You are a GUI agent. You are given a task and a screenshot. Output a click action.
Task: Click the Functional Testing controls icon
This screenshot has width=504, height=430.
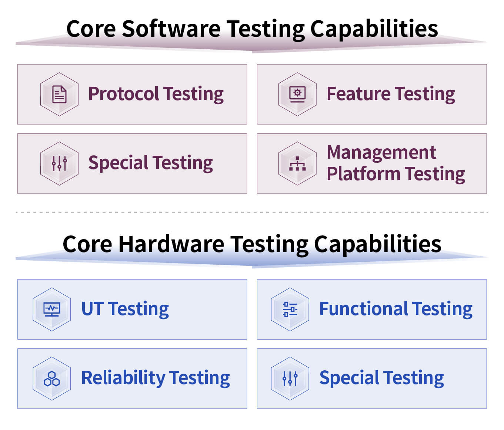click(x=290, y=309)
